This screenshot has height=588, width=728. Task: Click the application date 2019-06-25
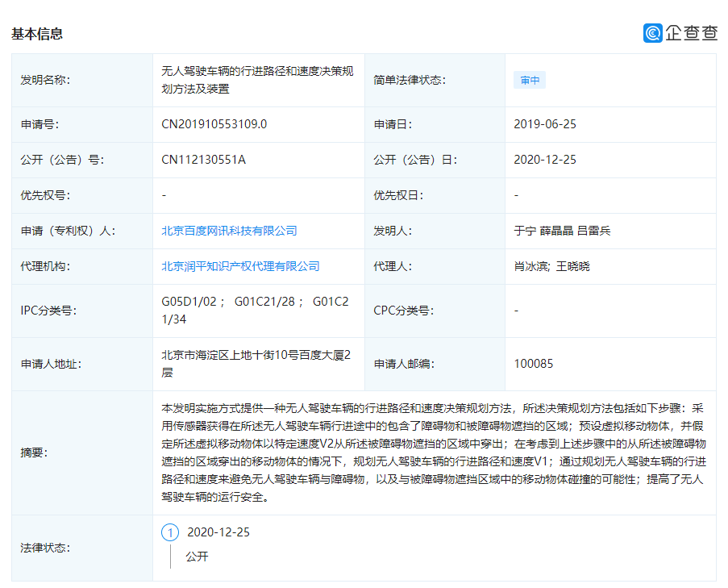point(545,124)
